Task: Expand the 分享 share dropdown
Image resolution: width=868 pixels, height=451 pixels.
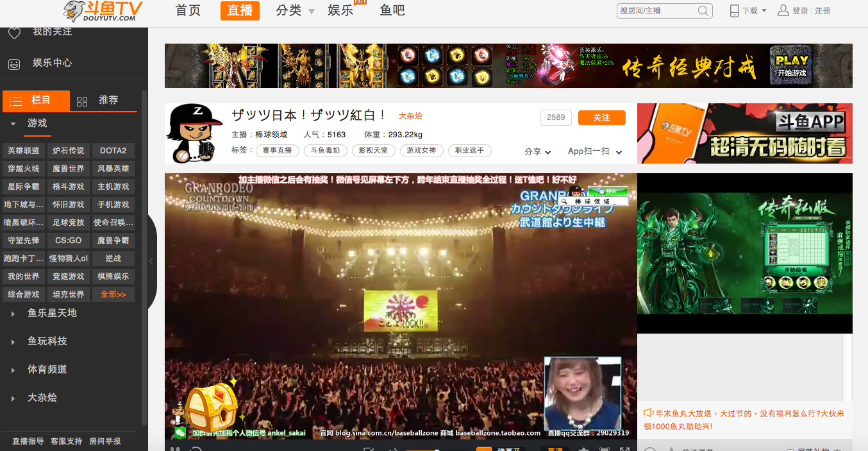Action: (537, 151)
